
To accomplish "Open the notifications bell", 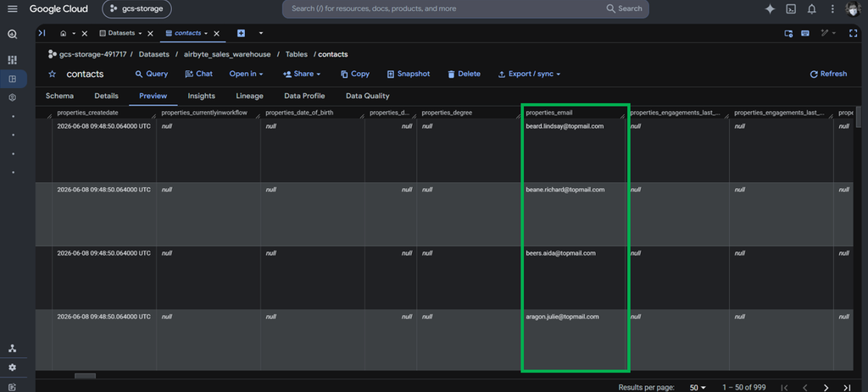I will (811, 8).
